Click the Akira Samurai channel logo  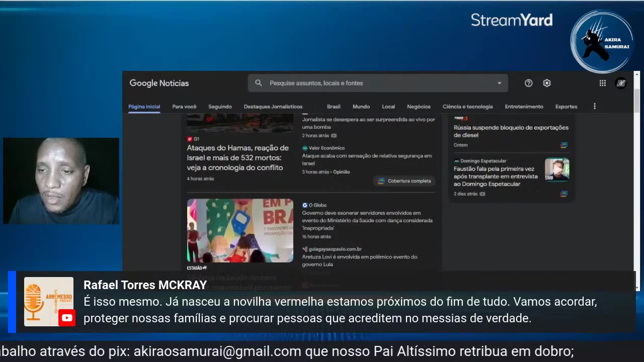[x=602, y=42]
